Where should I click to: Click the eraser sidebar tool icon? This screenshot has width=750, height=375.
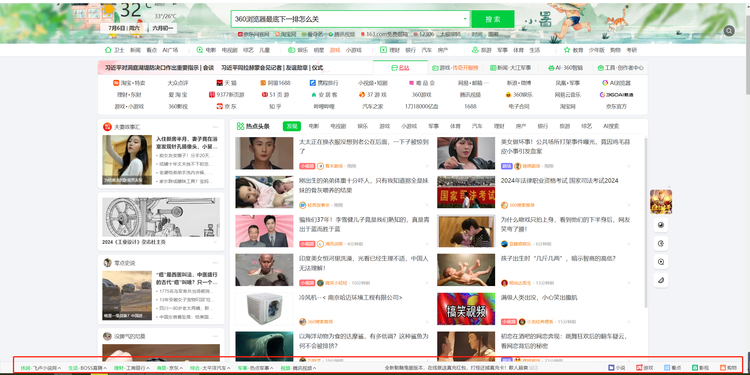[x=661, y=280]
